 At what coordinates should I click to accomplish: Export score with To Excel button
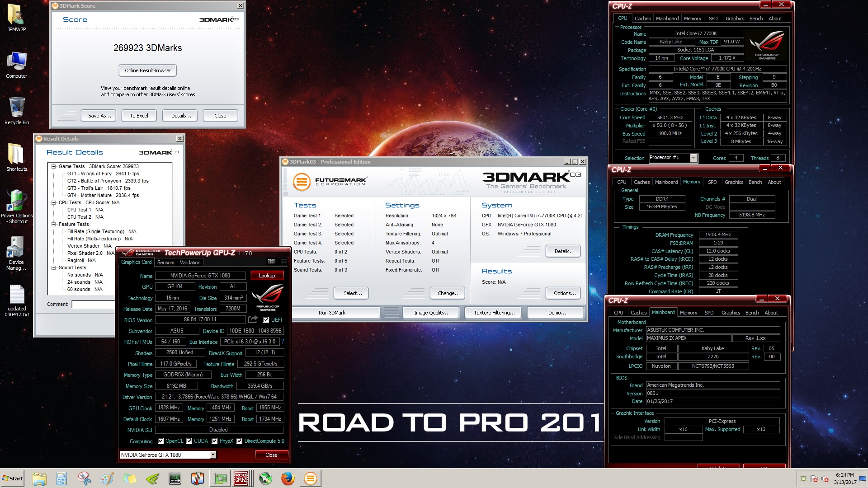pyautogui.click(x=139, y=116)
